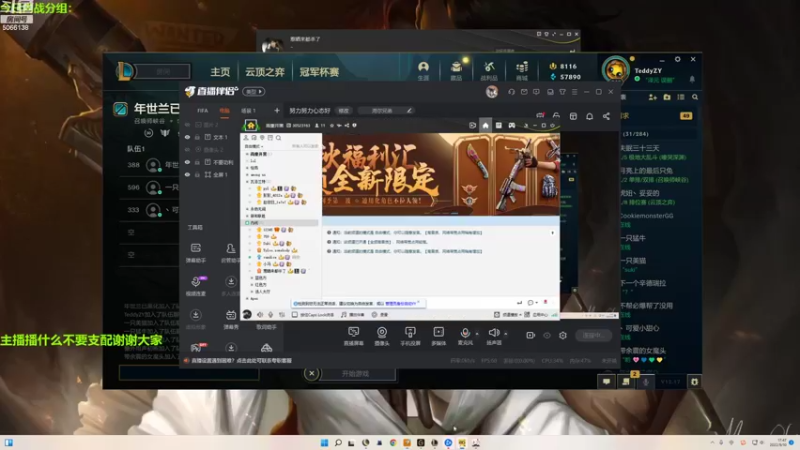Click 开始游戏 button in League lobby

point(356,373)
